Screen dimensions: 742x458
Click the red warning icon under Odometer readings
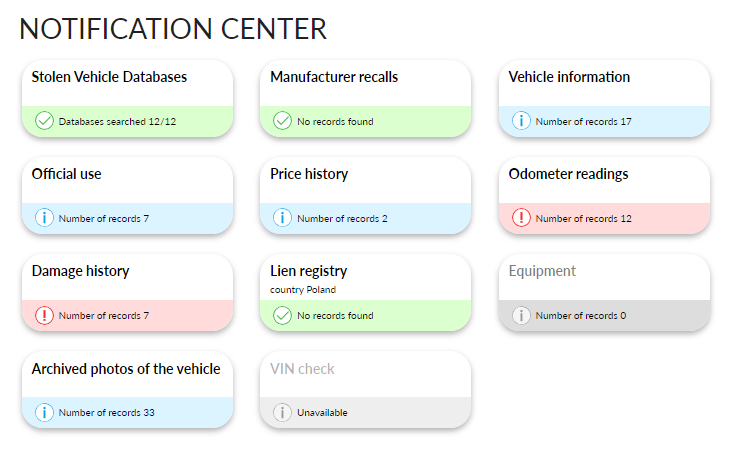click(x=521, y=218)
